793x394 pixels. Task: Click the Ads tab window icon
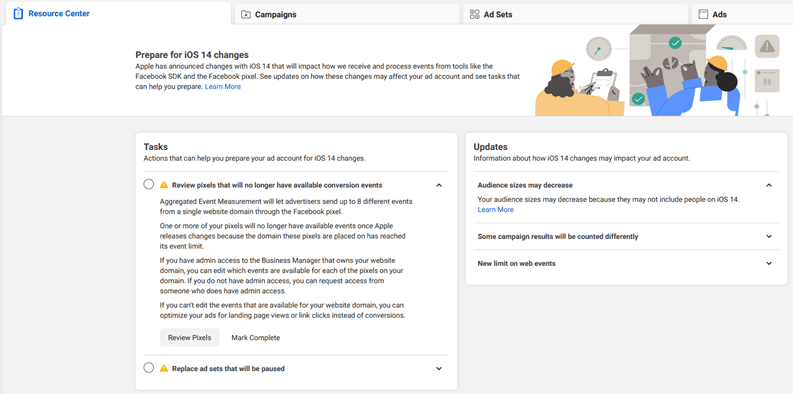(703, 14)
